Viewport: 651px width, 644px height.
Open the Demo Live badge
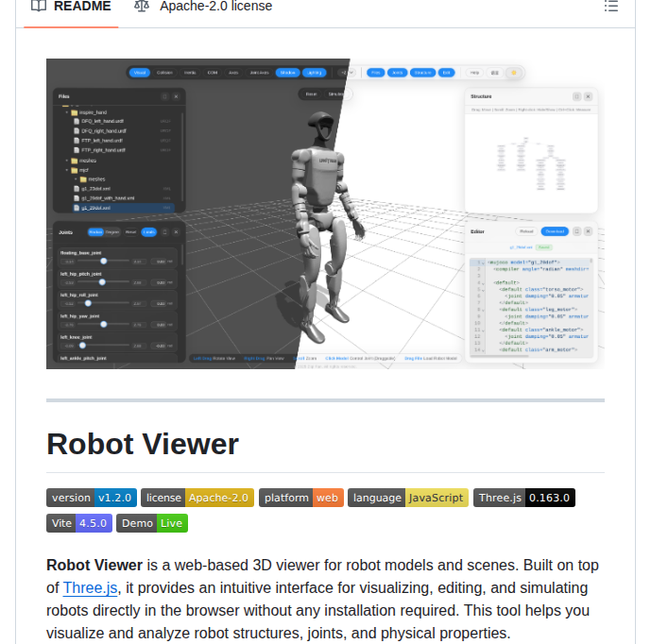pos(152,523)
